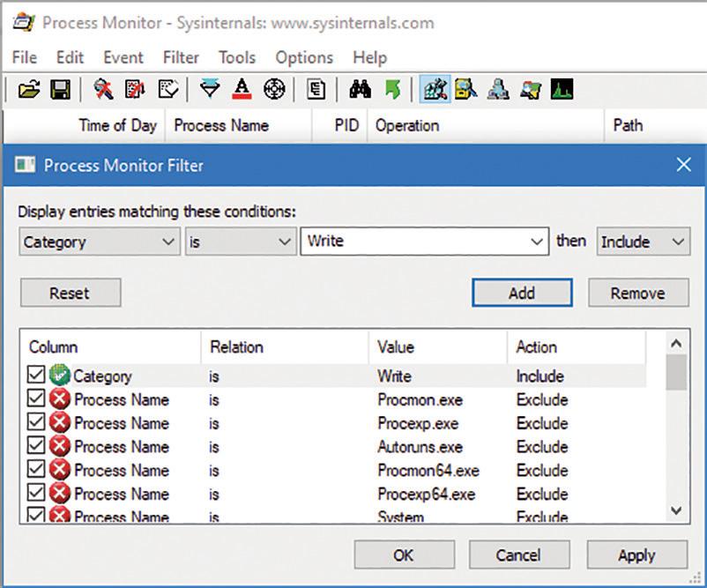Open the 'is' relation dropdown

(241, 242)
